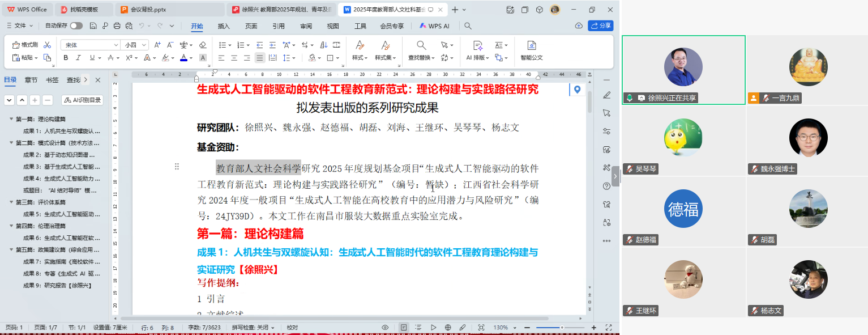Click the 智能公文 smart document icon
The image size is (868, 335).
point(531,50)
